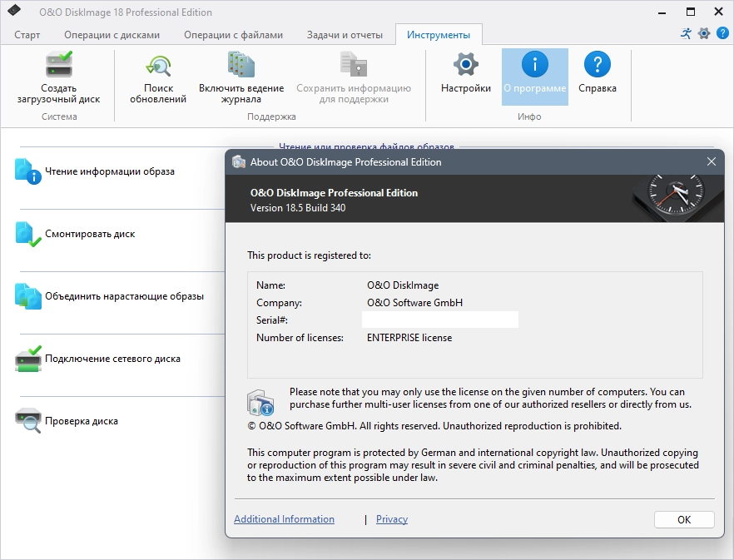Click Чтение информации образа icon
Image resolution: width=734 pixels, height=560 pixels.
28,171
